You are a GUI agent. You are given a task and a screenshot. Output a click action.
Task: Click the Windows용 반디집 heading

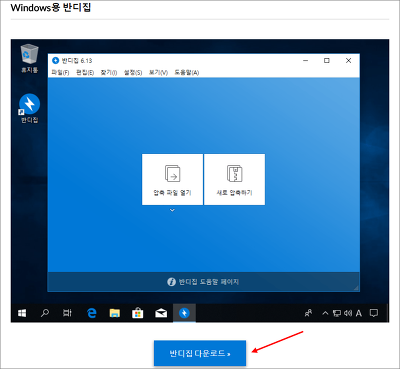51,7
